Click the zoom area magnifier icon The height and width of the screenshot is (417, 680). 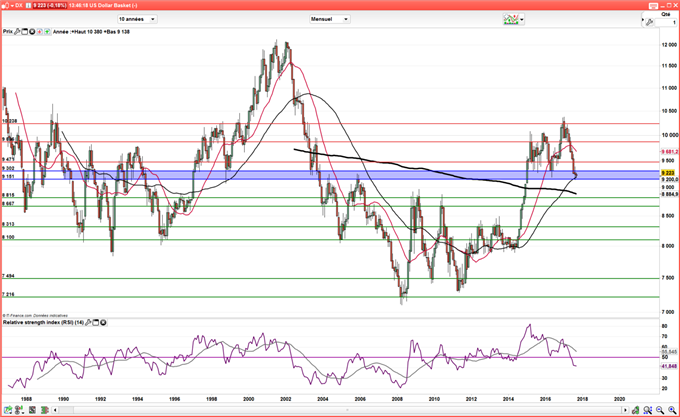pos(648,410)
